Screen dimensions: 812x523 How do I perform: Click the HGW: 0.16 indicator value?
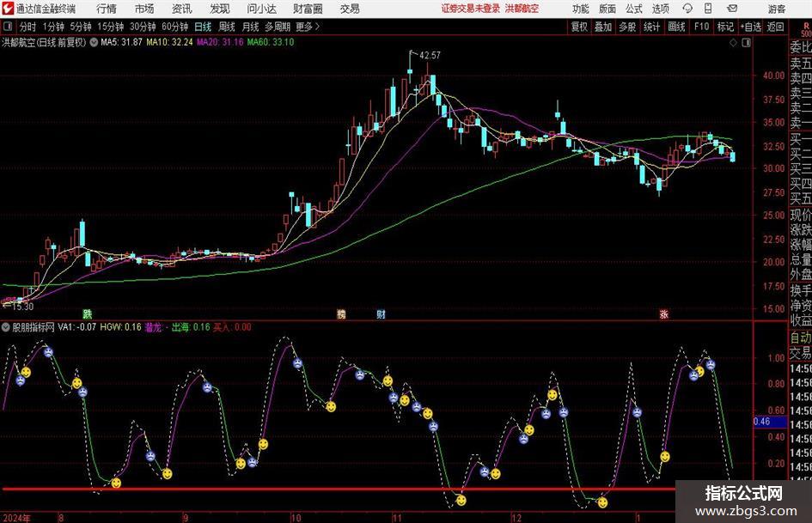pos(120,327)
